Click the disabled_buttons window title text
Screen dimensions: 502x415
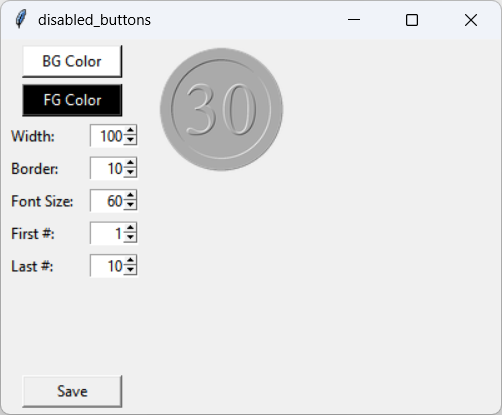(94, 20)
